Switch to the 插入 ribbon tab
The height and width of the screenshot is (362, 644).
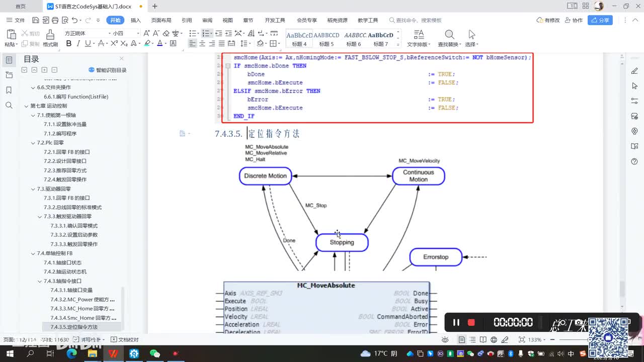[x=136, y=20]
